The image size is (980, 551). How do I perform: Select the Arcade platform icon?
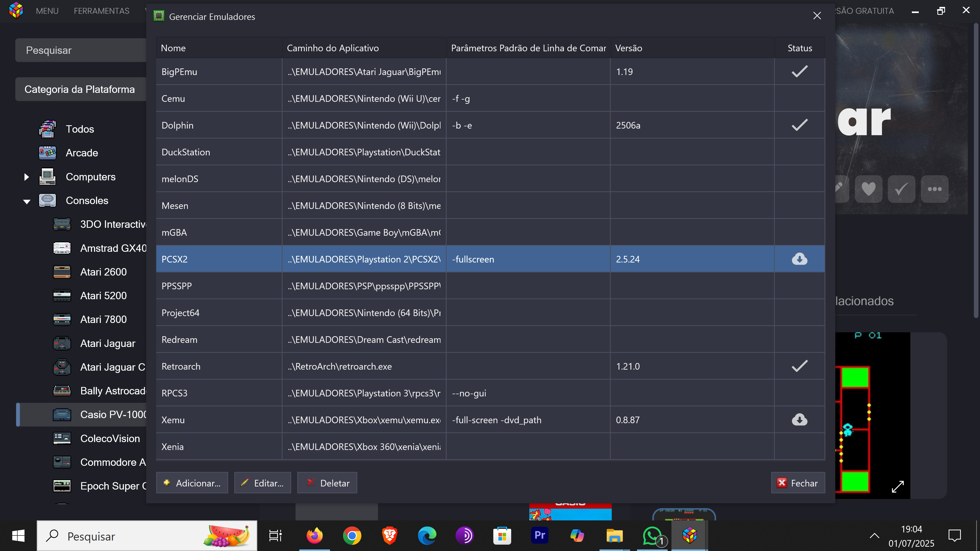pos(47,153)
